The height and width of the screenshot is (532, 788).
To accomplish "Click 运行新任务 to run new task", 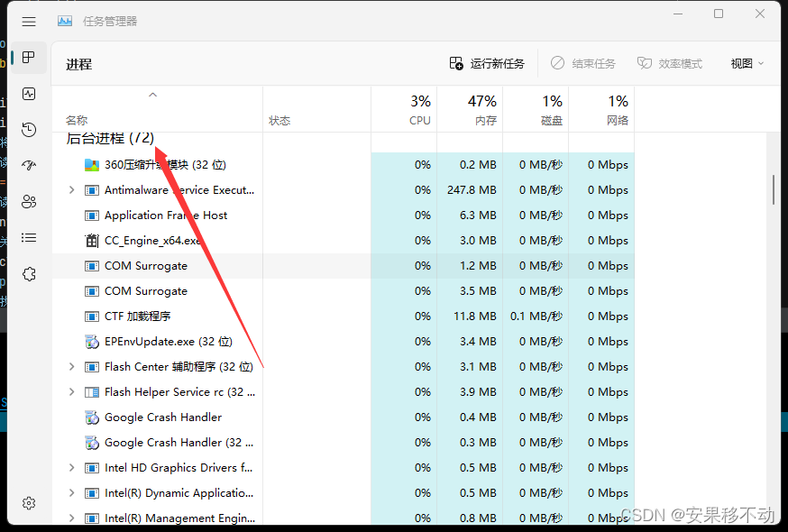I will pyautogui.click(x=487, y=64).
